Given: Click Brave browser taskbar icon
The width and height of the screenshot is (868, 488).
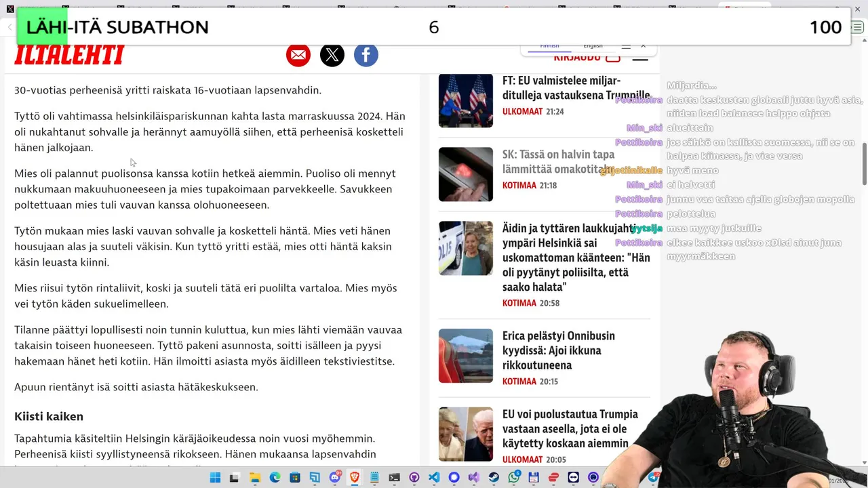Looking at the screenshot, I should [x=355, y=478].
